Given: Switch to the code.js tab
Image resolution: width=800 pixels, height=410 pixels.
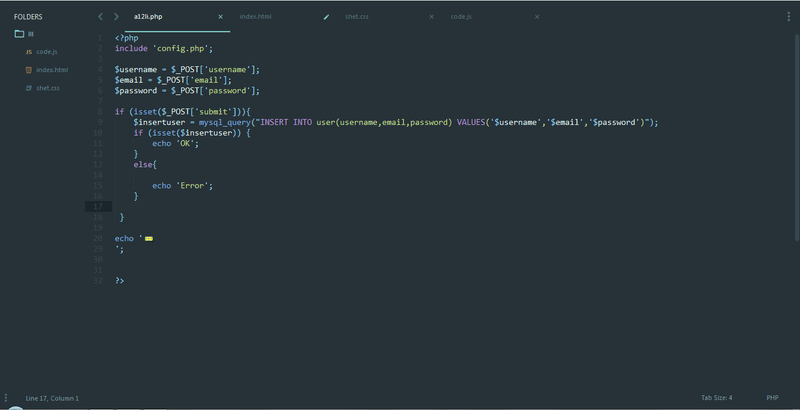Looking at the screenshot, I should point(461,17).
